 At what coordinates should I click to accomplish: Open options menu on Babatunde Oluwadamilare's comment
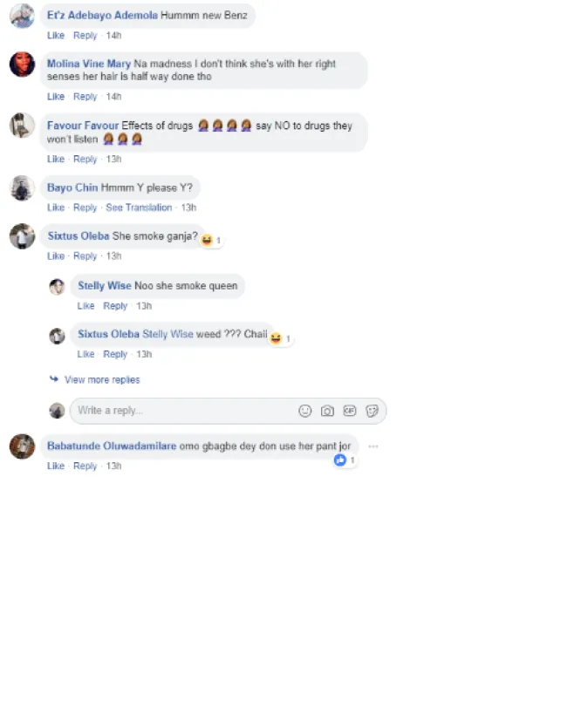(x=373, y=446)
